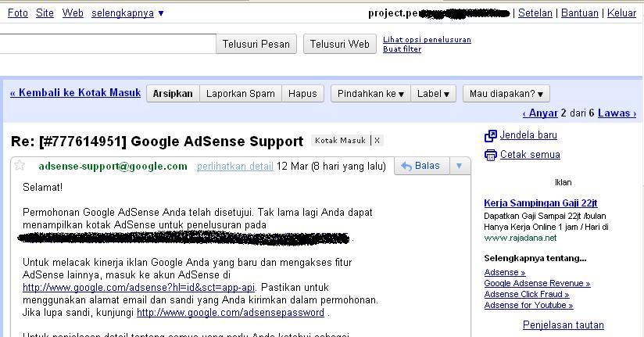Viewport: 644px width, 337px height.
Task: Click the Telusuri Web button
Action: [340, 44]
